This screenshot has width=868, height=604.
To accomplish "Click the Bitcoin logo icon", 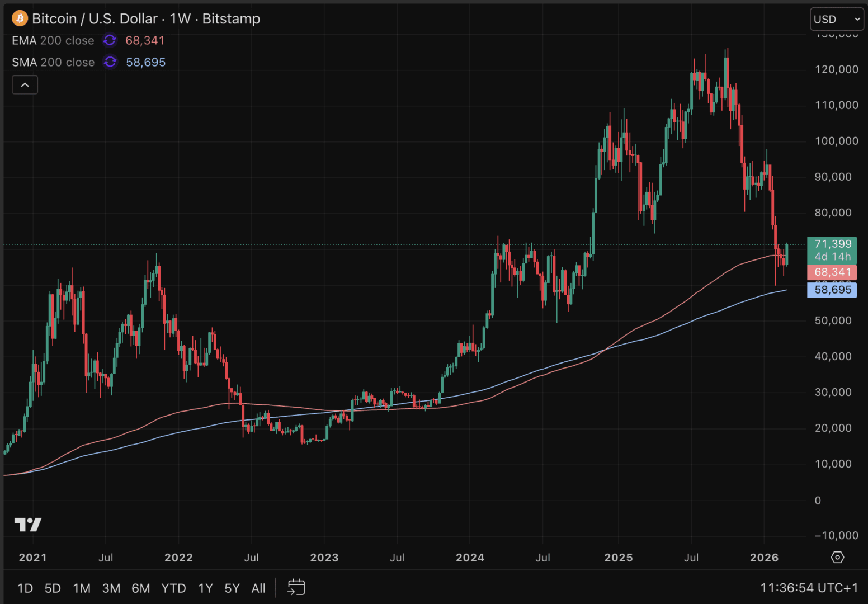I will point(20,18).
